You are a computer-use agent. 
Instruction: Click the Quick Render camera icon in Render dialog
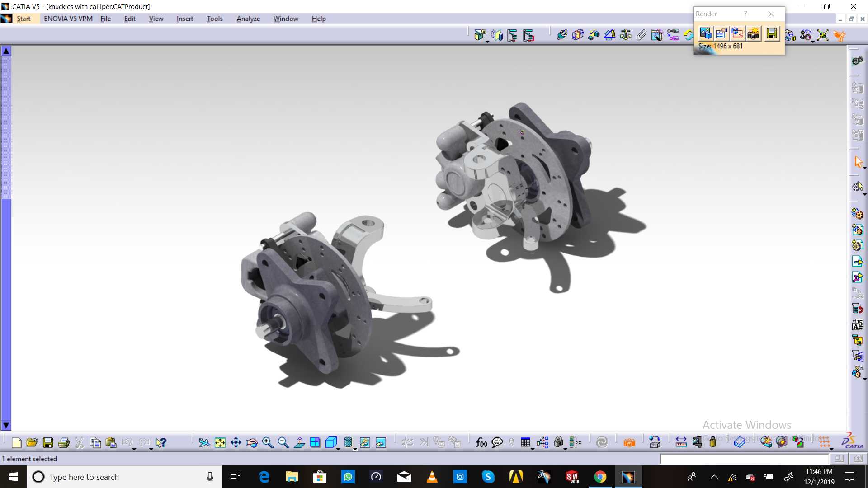753,33
